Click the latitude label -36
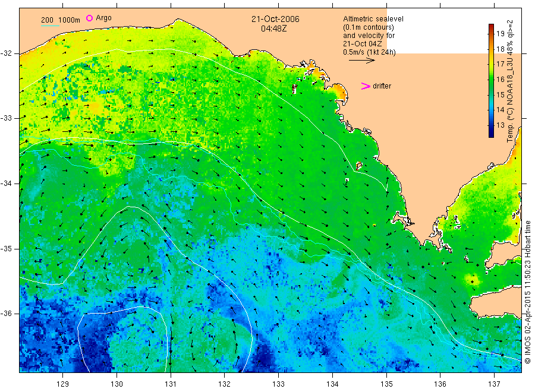This screenshot has height=392, width=535. (6, 314)
